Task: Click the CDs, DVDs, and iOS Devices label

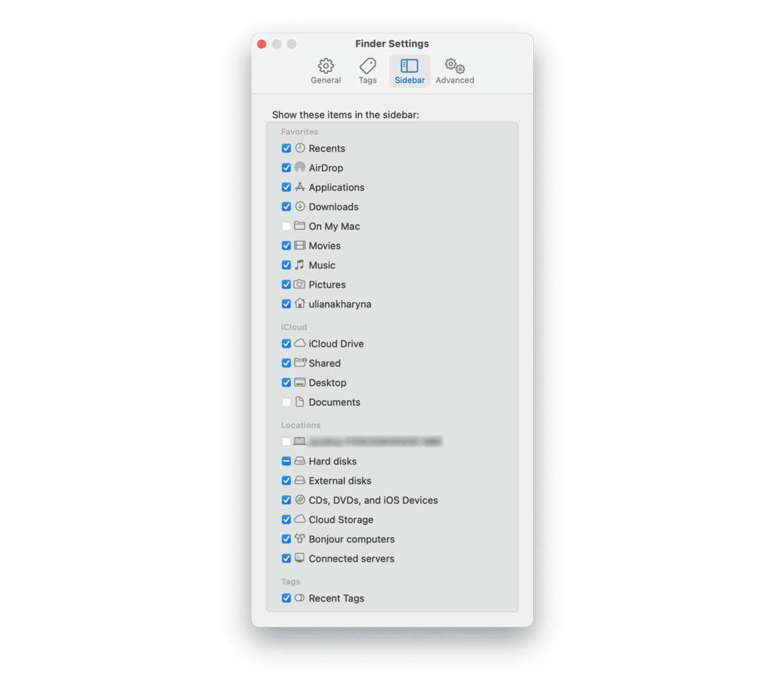Action: pos(373,500)
